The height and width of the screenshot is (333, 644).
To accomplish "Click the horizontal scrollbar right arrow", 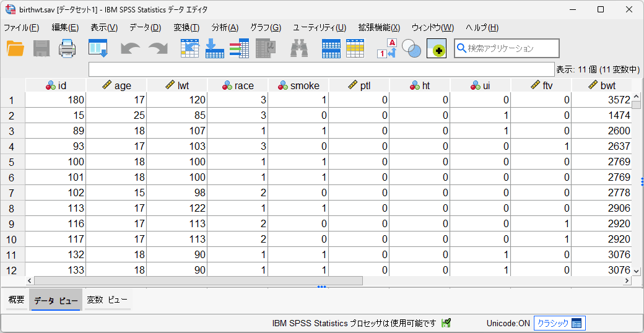I will point(627,280).
